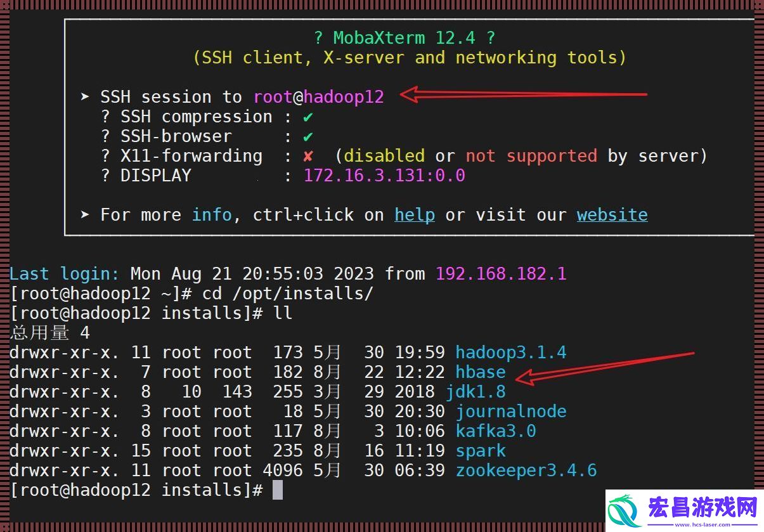The image size is (764, 532).
Task: Click the year 2018 in the jdk1.8 row
Action: point(415,392)
